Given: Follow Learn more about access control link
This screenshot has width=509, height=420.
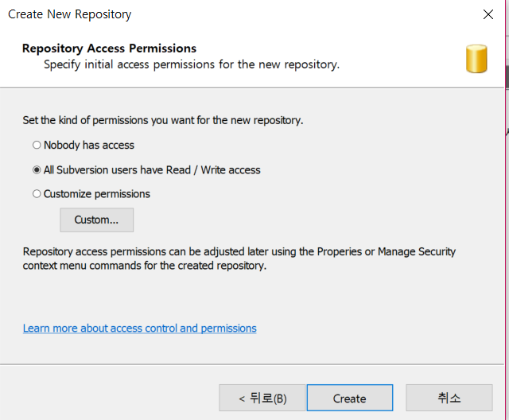Looking at the screenshot, I should 140,329.
